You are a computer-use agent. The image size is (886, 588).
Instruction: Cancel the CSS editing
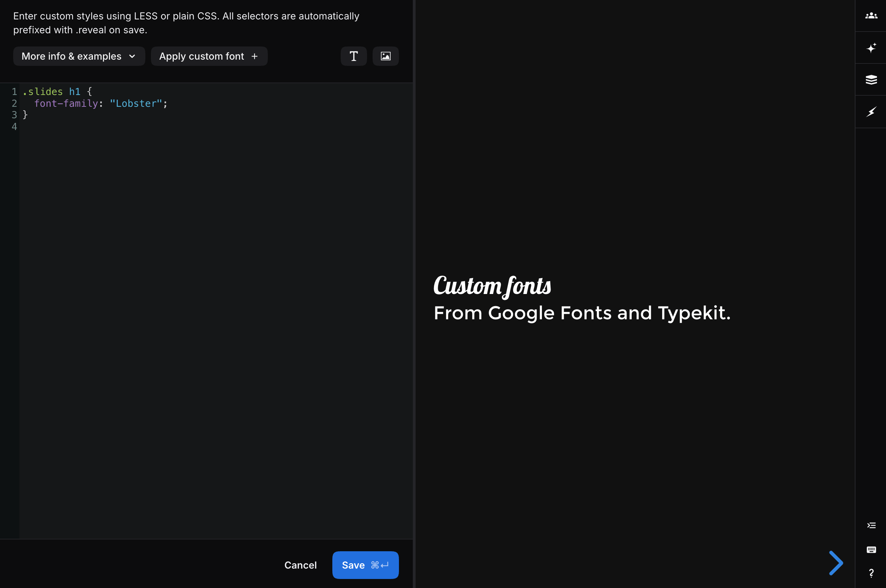coord(300,565)
